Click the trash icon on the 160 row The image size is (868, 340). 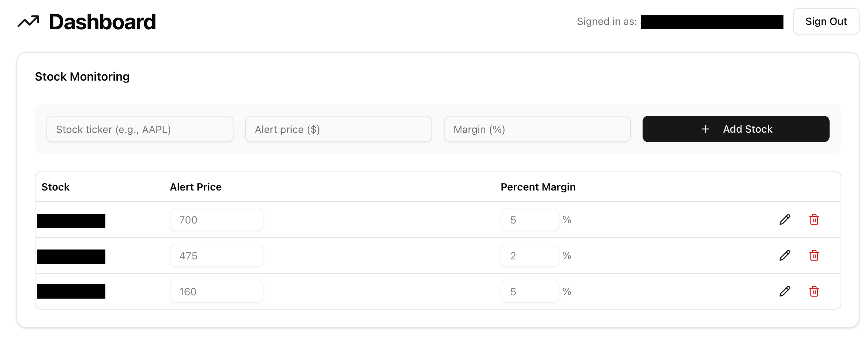click(x=814, y=291)
